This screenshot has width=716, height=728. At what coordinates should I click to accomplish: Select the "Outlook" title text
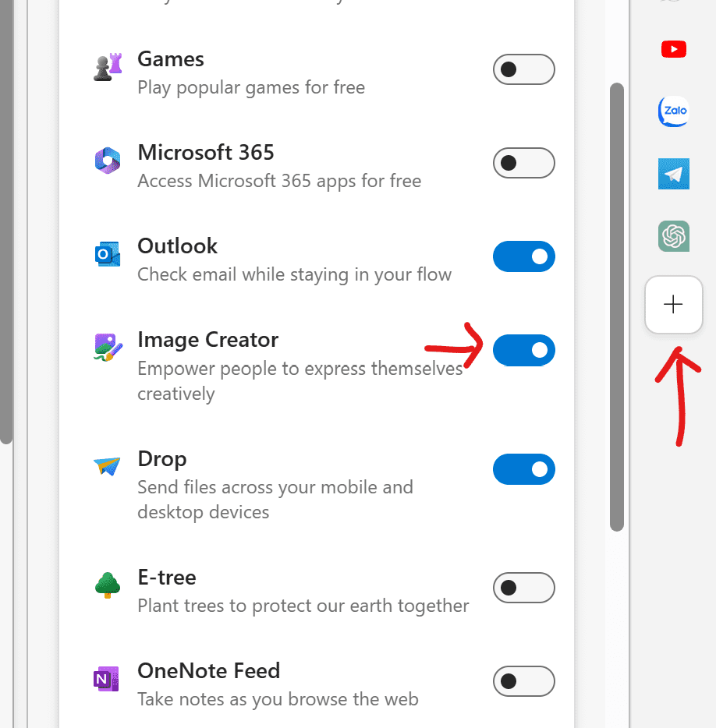point(178,246)
